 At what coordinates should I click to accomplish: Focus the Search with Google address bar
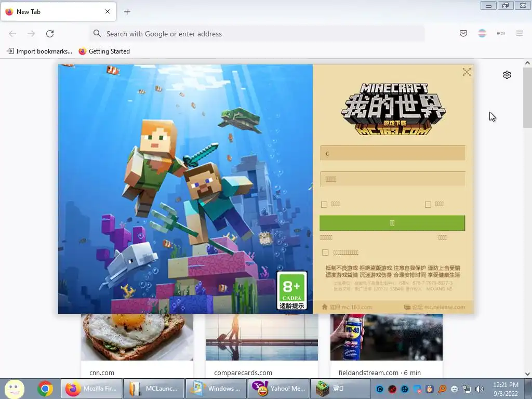(257, 34)
